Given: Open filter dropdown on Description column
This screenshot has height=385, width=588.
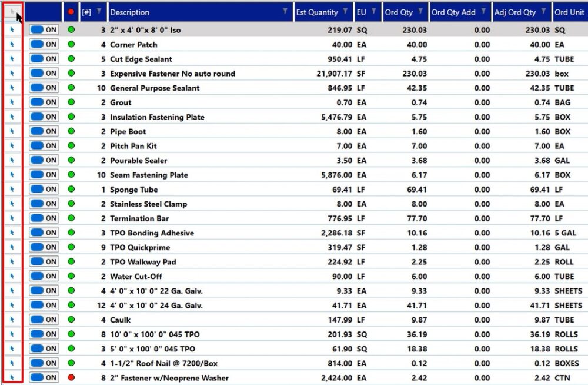Looking at the screenshot, I should [x=285, y=12].
